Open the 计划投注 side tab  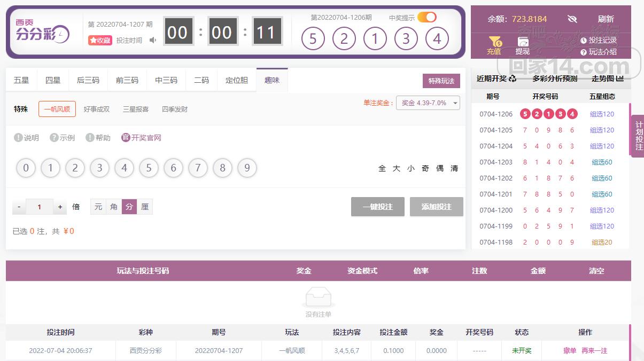coord(638,136)
